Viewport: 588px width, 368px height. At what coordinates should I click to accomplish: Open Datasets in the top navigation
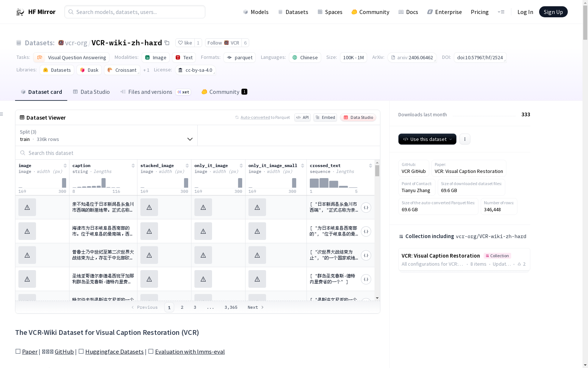tap(293, 12)
